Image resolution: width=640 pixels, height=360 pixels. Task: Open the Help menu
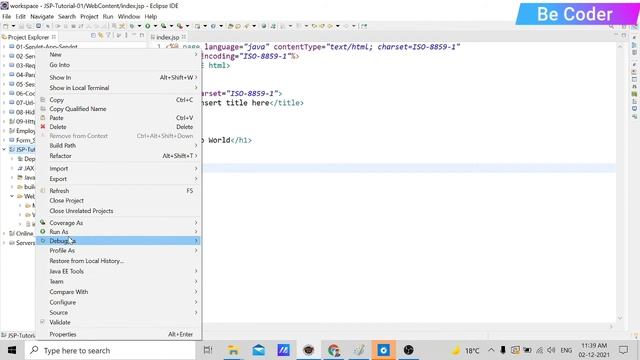click(151, 17)
